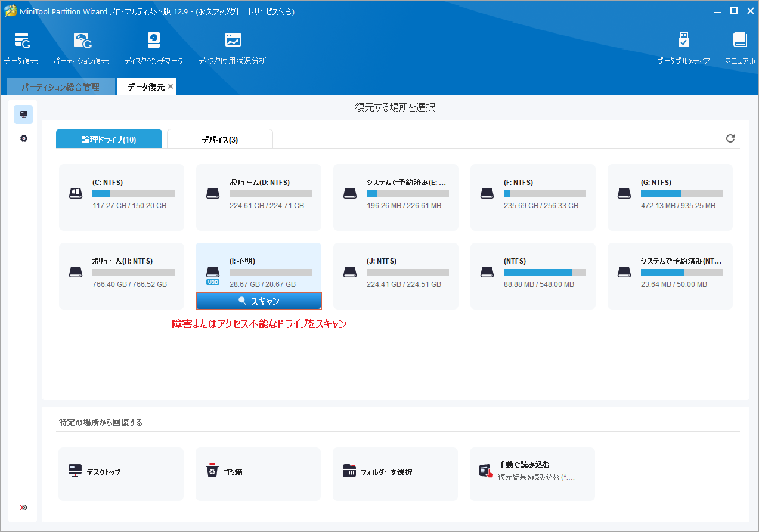Select the monitor icon in the left sidebar
The image size is (759, 532).
(23, 114)
